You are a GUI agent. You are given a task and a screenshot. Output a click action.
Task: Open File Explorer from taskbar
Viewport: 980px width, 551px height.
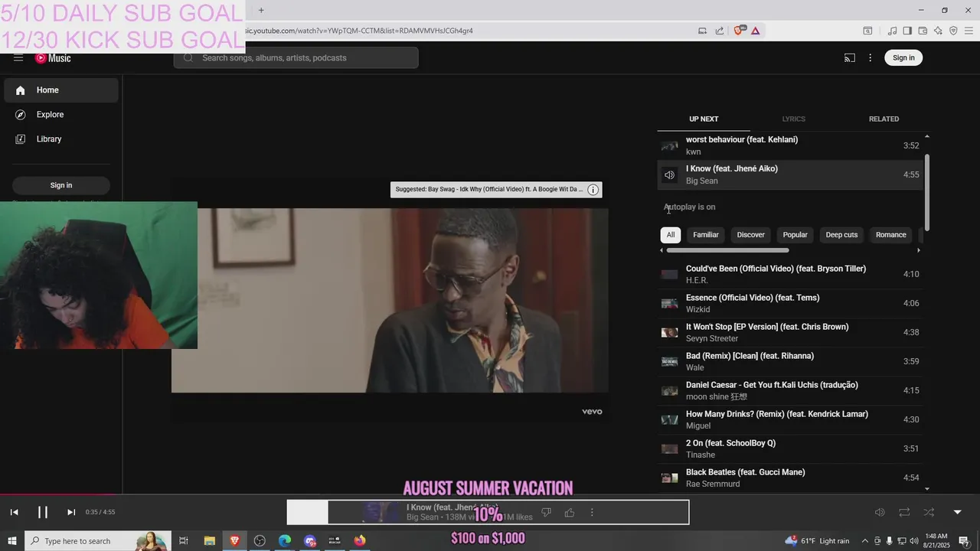209,541
